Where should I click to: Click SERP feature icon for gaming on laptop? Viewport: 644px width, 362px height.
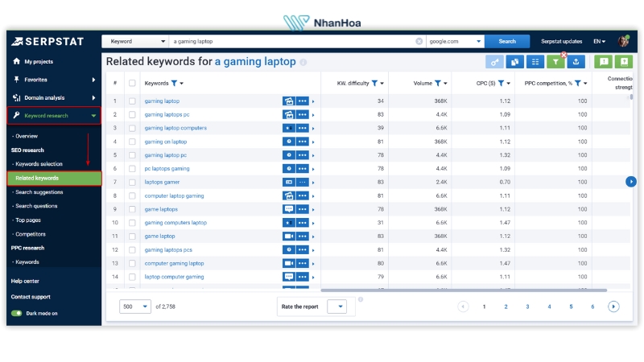click(289, 142)
